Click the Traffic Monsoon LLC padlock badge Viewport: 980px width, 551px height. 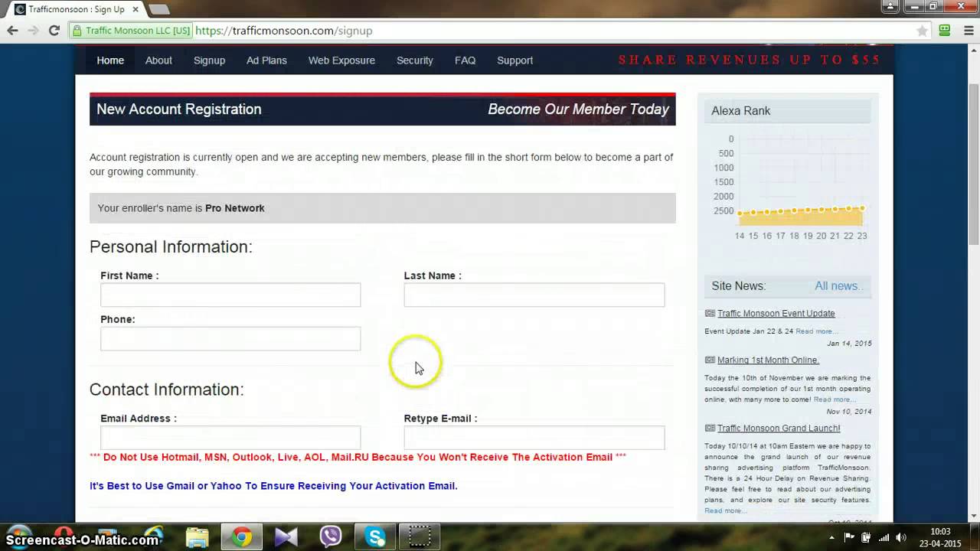click(x=130, y=31)
